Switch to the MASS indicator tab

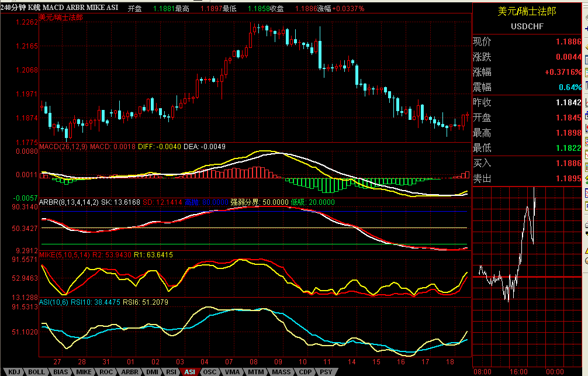point(281,371)
